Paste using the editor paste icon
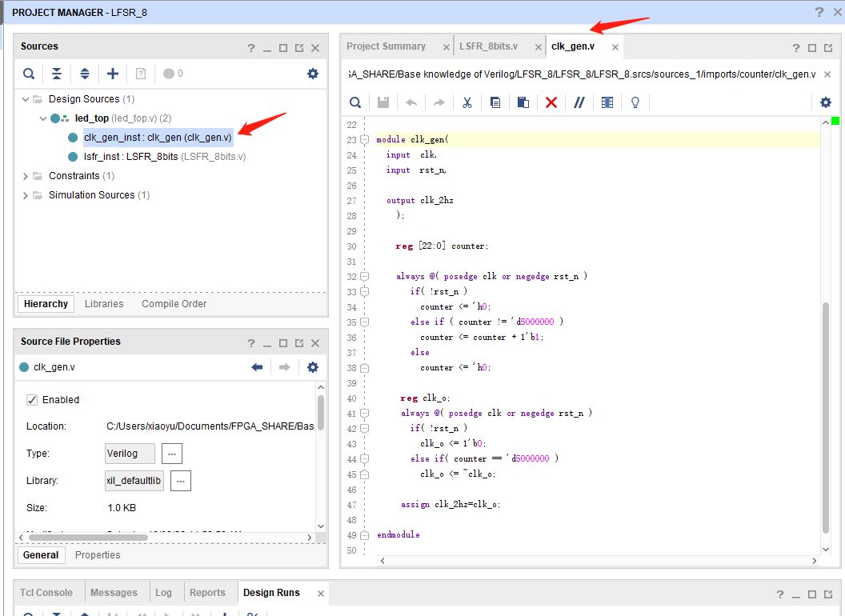Viewport: 845px width, 616px height. (x=523, y=102)
